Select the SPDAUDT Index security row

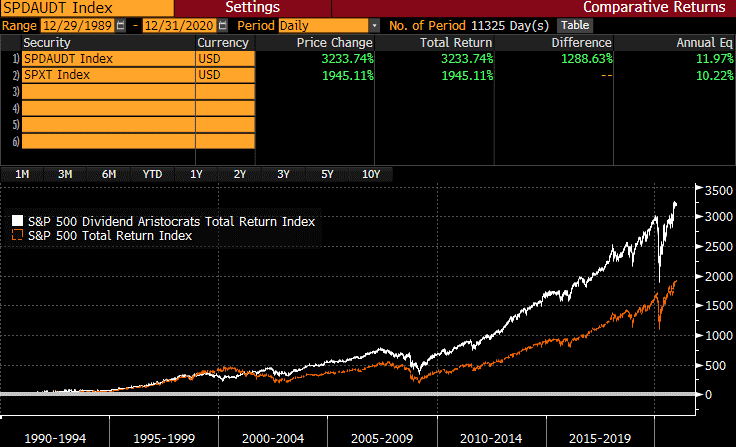tap(108, 59)
